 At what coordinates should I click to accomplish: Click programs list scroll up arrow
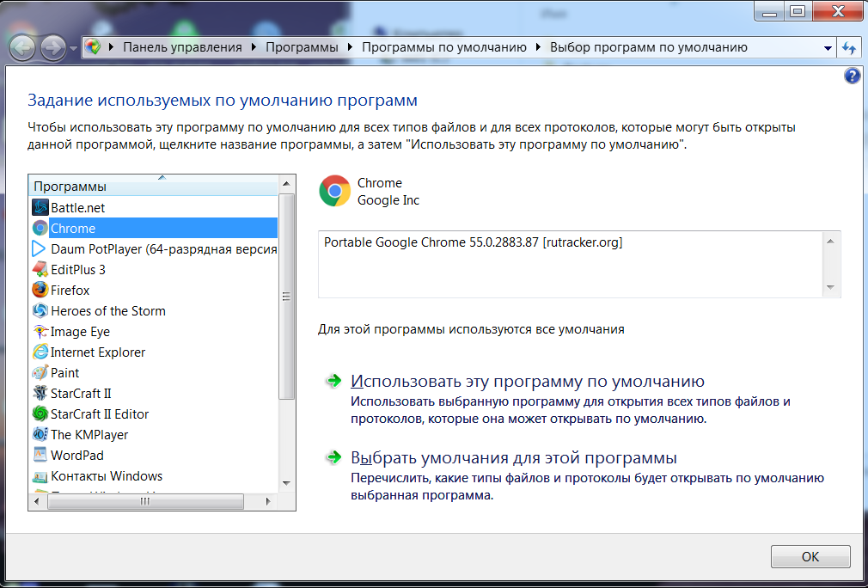286,184
